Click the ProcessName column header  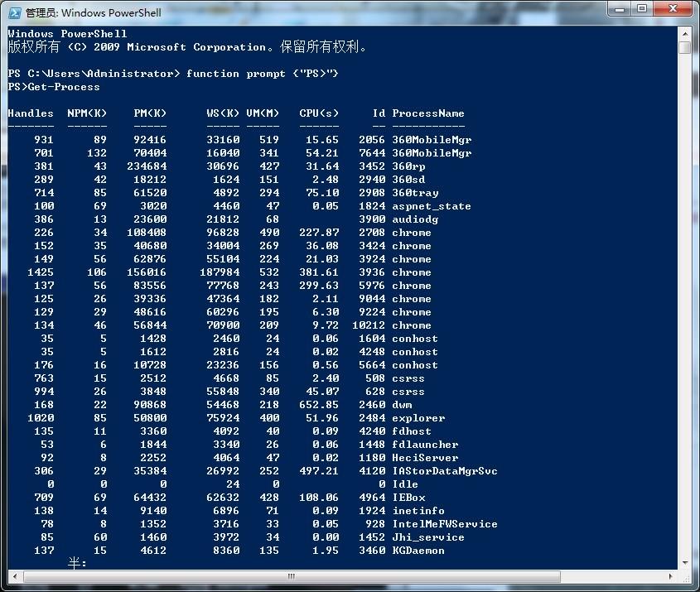(x=428, y=113)
